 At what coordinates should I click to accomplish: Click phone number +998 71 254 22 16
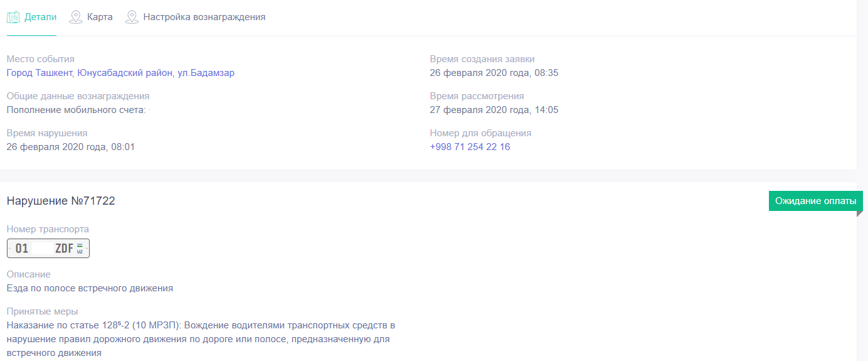pyautogui.click(x=470, y=147)
